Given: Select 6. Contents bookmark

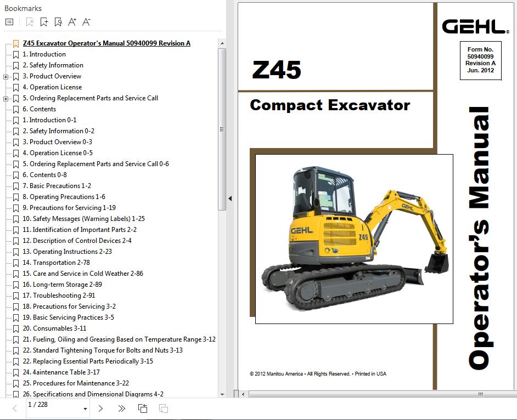Looking at the screenshot, I should pos(39,109).
